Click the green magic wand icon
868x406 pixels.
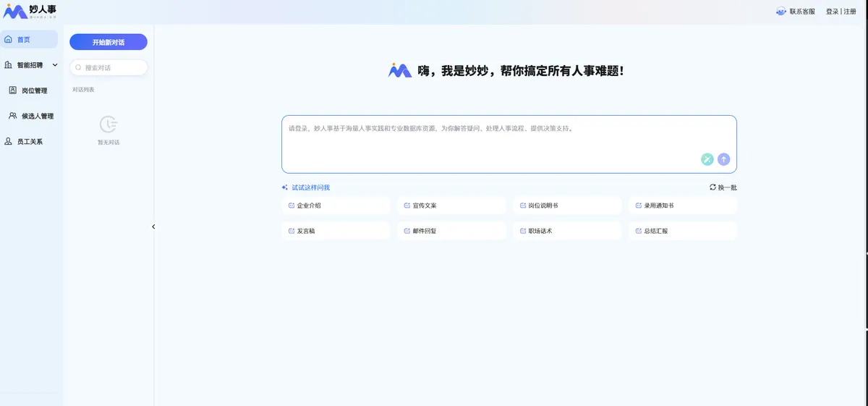[x=707, y=160]
